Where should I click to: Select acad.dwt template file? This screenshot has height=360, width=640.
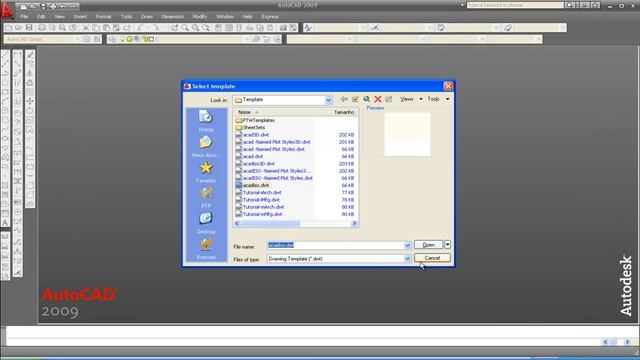coord(249,156)
